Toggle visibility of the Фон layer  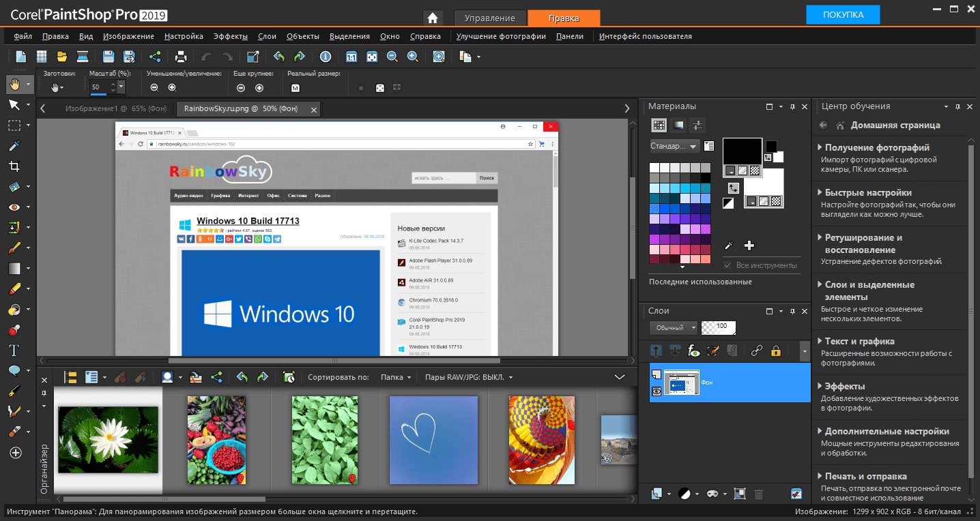(x=657, y=391)
